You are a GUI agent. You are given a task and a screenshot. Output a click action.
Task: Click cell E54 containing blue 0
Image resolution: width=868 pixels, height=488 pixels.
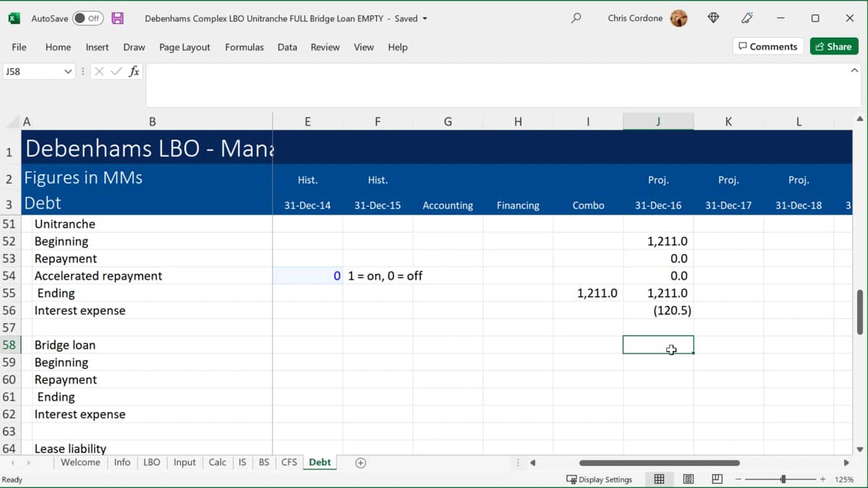(x=307, y=275)
